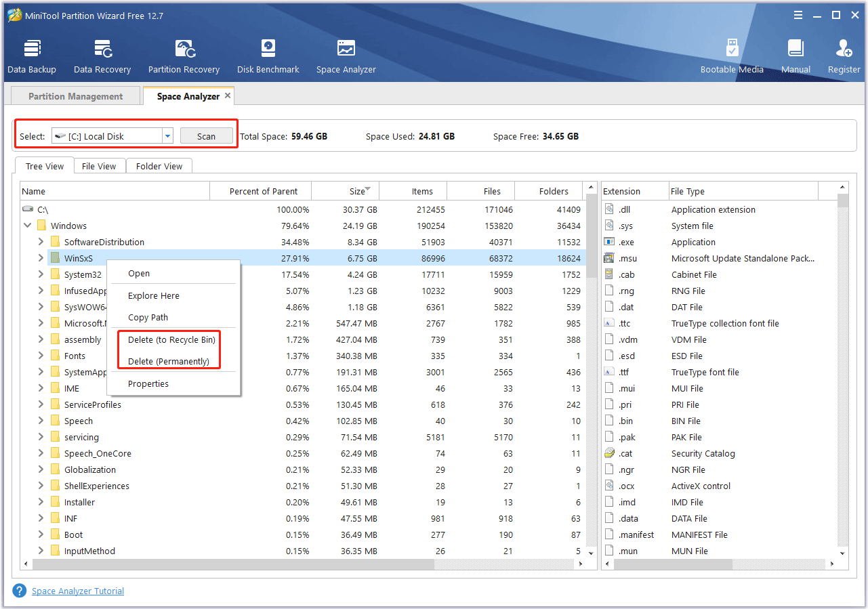Viewport: 868px width, 609px height.
Task: Click the .sys system file icon
Action: [609, 226]
